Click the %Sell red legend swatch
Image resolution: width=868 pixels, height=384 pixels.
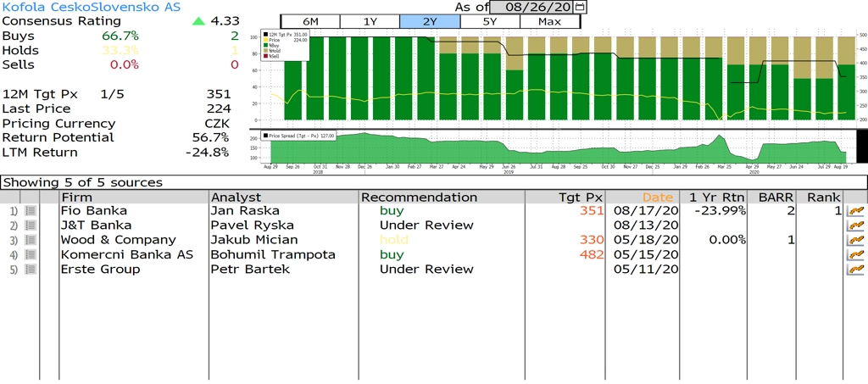265,56
